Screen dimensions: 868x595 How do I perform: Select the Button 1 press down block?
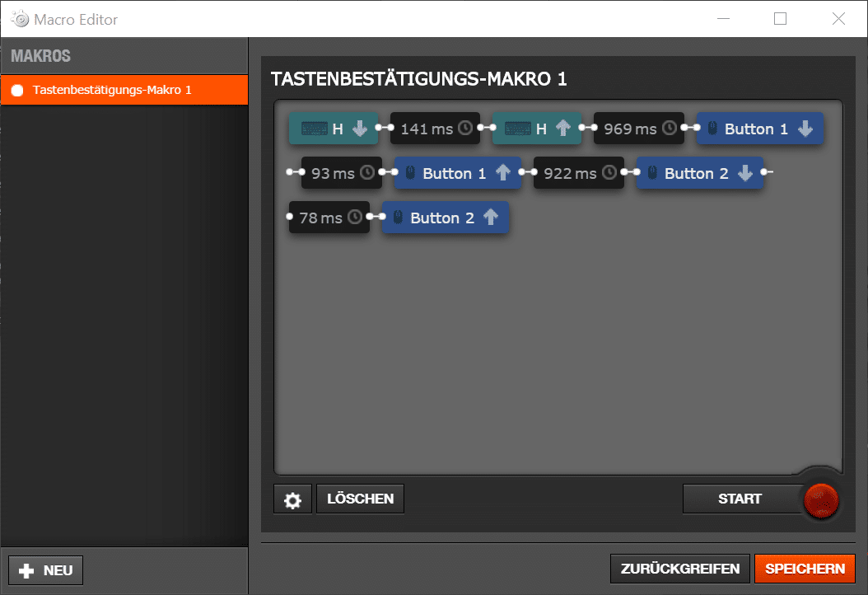click(x=759, y=129)
